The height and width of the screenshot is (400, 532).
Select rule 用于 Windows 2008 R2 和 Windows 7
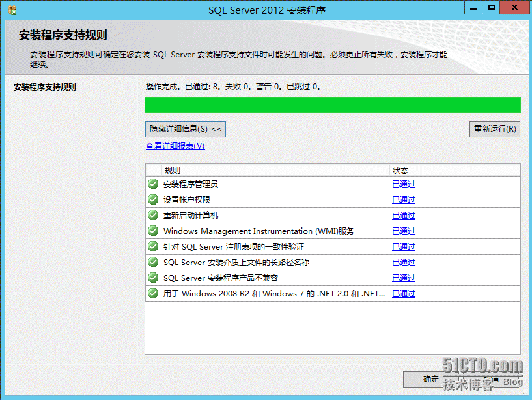274,293
